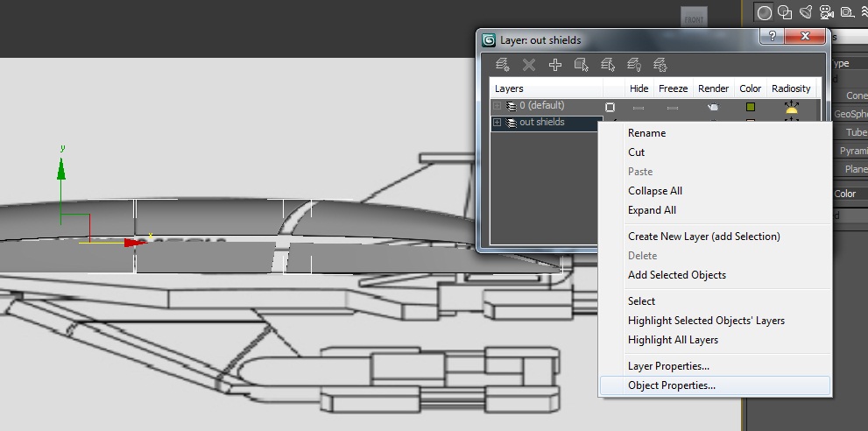This screenshot has height=431, width=868.
Task: Click the Hide/Unhide All Layers lightbulb icon
Action: point(634,65)
